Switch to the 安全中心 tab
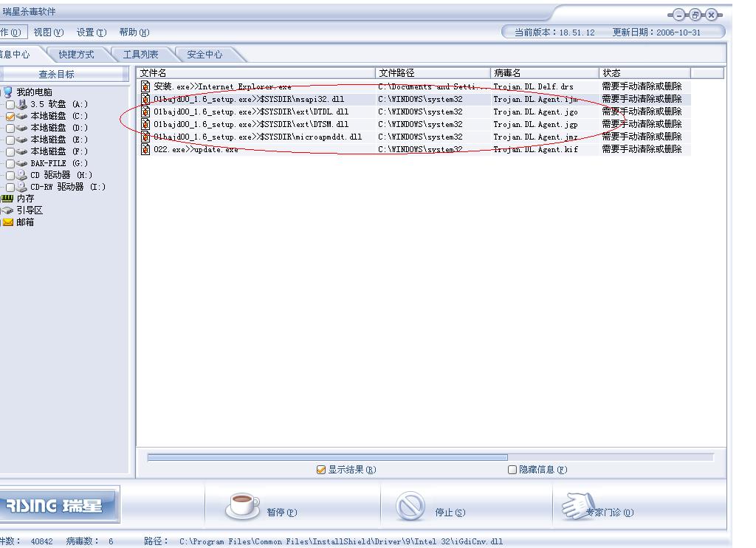 coord(205,55)
